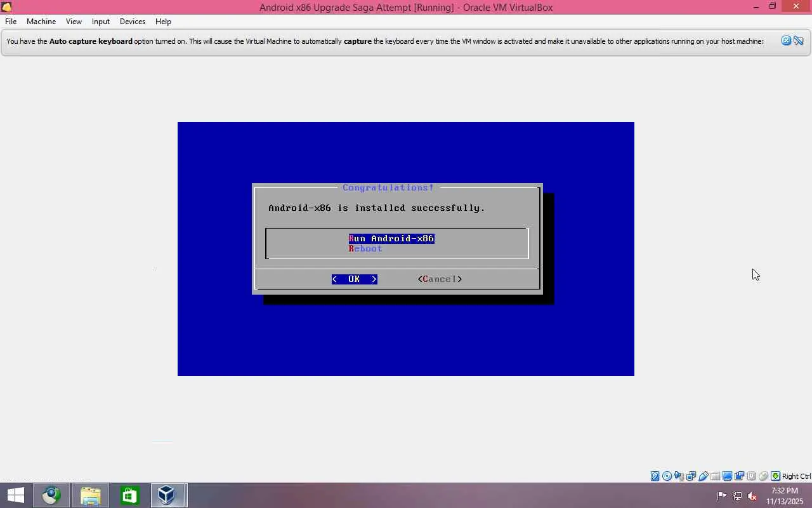Open the Windows Start menu
The width and height of the screenshot is (812, 508).
click(16, 495)
